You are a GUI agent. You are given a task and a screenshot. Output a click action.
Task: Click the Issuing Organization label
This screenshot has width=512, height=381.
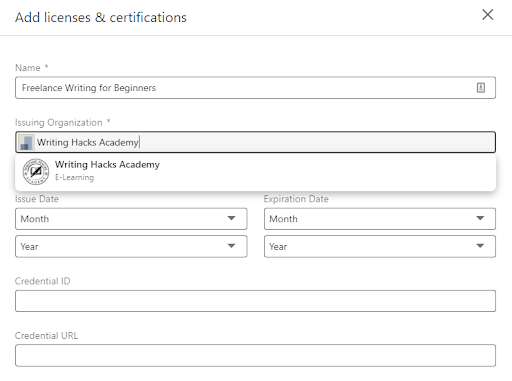59,122
